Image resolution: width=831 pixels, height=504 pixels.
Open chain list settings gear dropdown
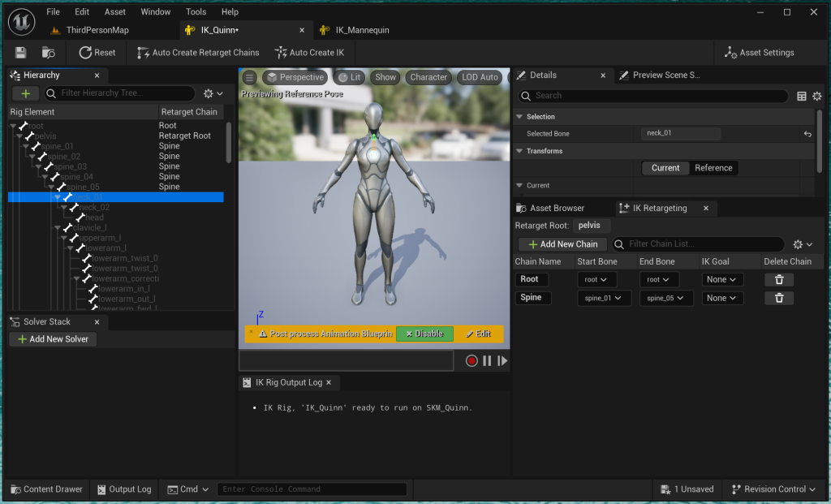click(803, 244)
